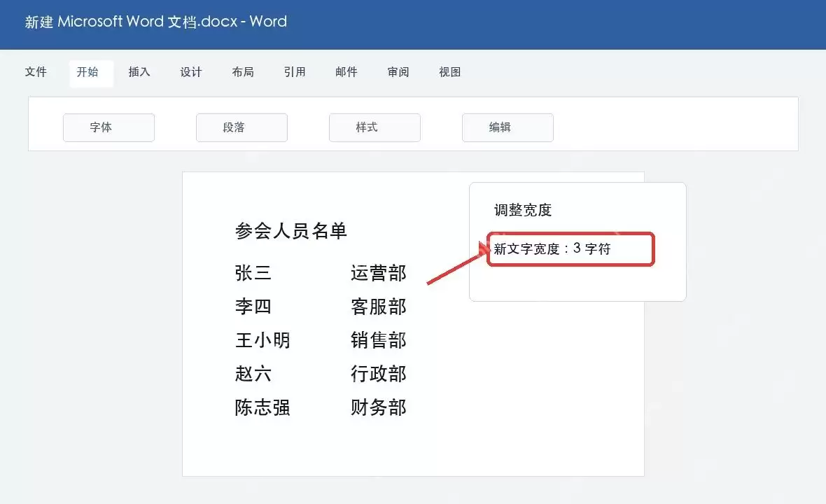Select the name 赵六

click(x=253, y=374)
